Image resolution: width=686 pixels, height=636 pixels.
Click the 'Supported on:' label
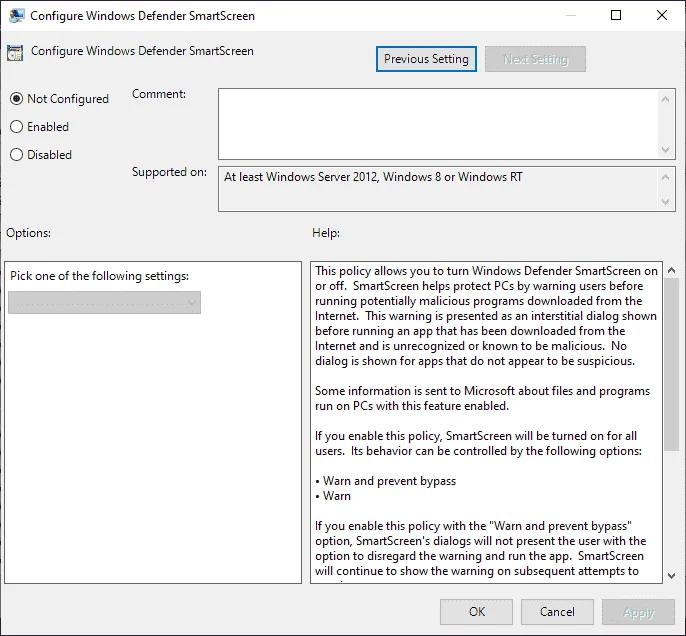[169, 172]
